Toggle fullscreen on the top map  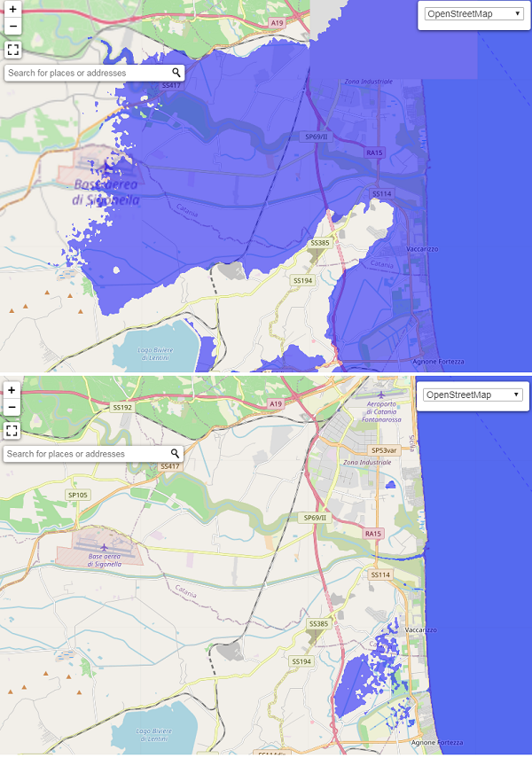tap(13, 50)
